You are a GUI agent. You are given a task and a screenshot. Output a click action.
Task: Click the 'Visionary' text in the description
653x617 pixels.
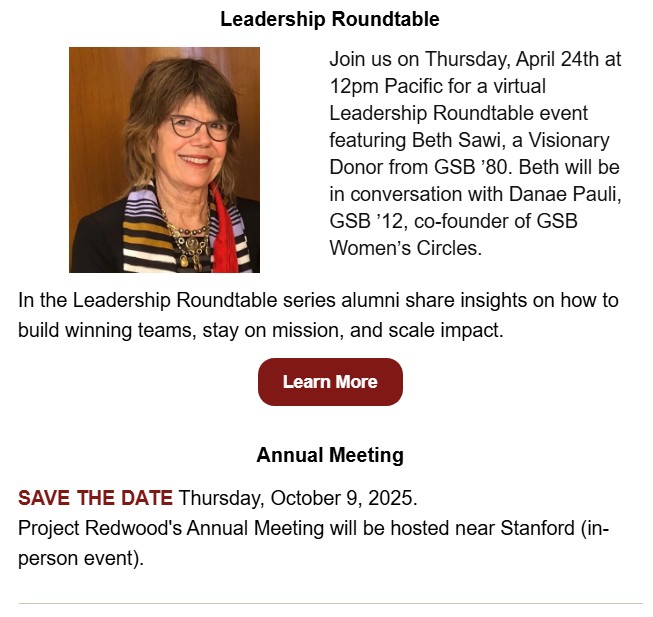(570, 141)
